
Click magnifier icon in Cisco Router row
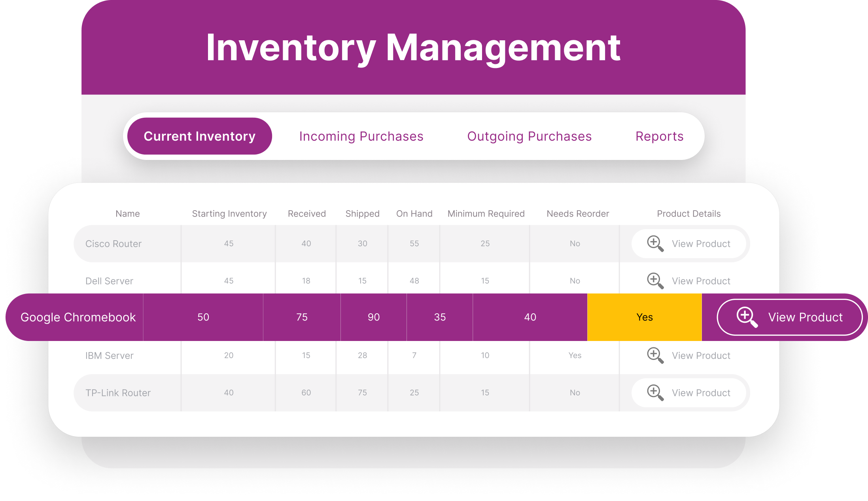[x=655, y=243]
